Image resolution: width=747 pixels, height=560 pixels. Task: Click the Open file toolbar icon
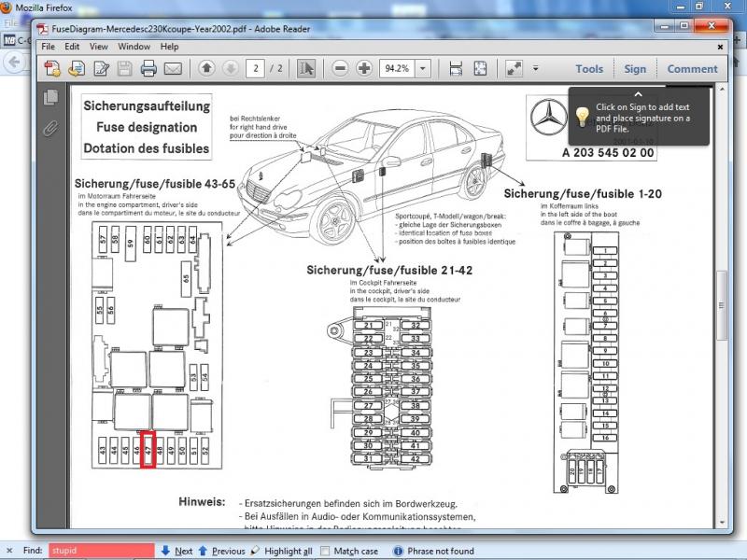click(x=77, y=68)
